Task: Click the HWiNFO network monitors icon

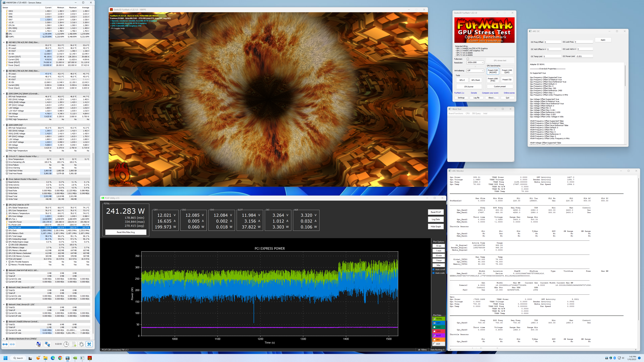Action: click(x=47, y=344)
